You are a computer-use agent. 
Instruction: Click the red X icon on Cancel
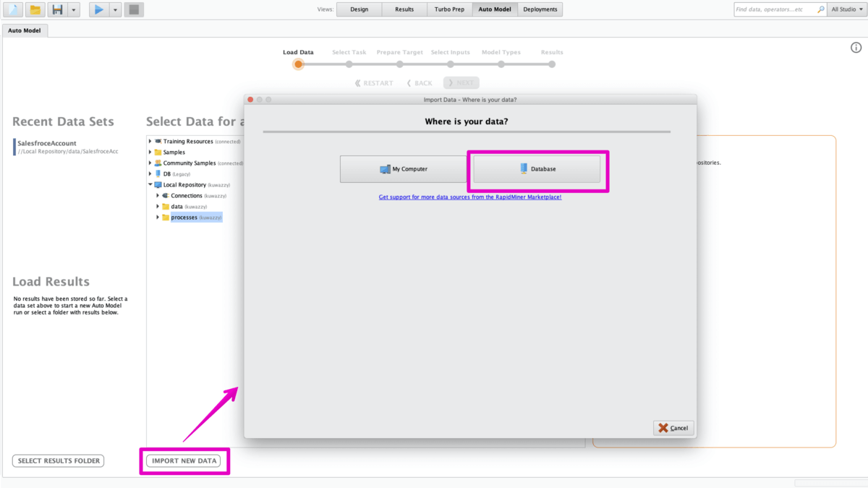tap(663, 428)
